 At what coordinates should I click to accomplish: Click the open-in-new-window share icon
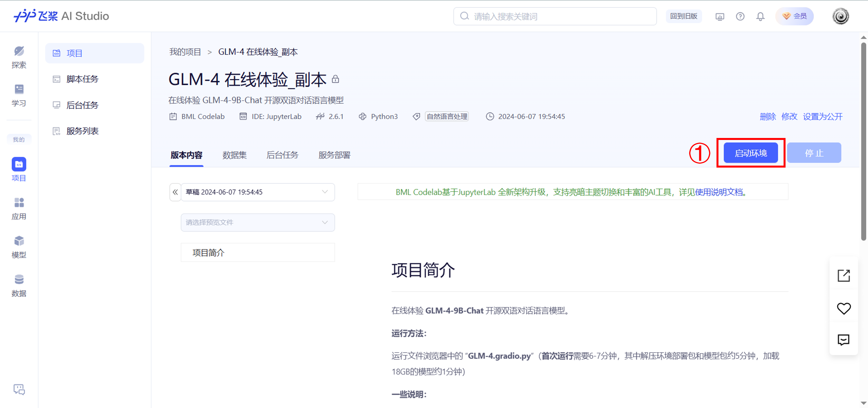click(x=843, y=276)
